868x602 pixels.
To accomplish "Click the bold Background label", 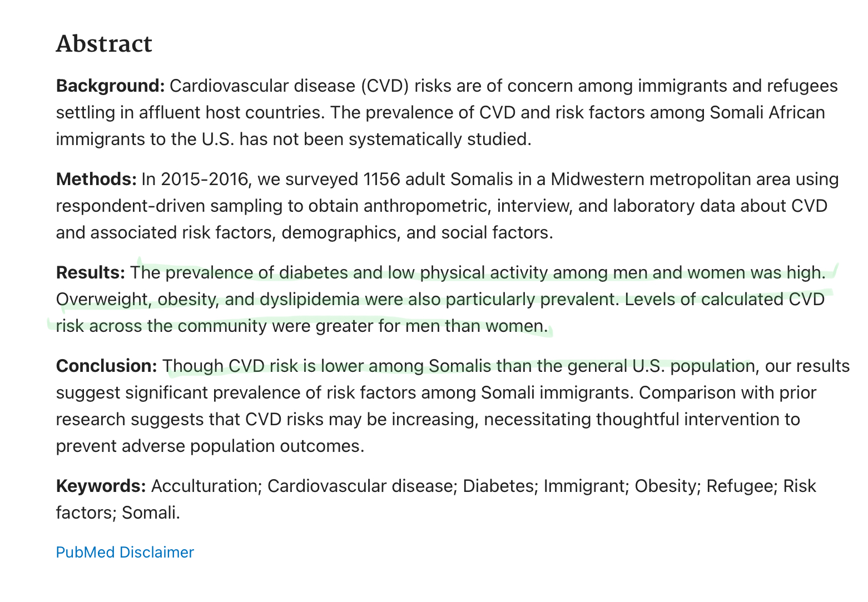I will [x=111, y=86].
